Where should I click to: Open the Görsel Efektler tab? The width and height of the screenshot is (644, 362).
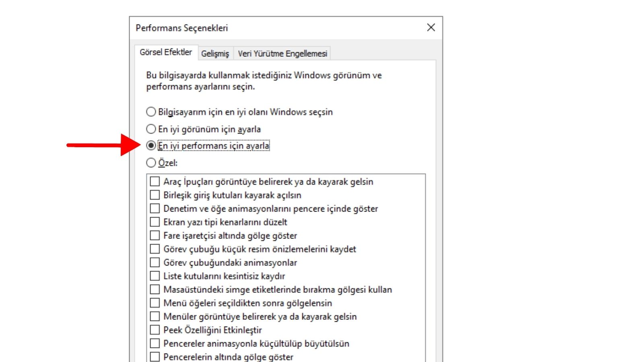tap(166, 52)
